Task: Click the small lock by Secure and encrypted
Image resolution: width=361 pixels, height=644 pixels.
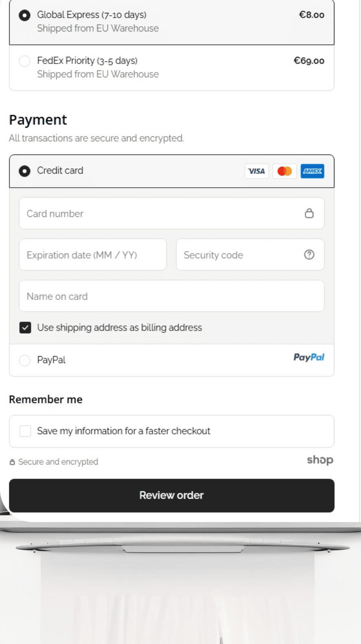Action: tap(12, 462)
